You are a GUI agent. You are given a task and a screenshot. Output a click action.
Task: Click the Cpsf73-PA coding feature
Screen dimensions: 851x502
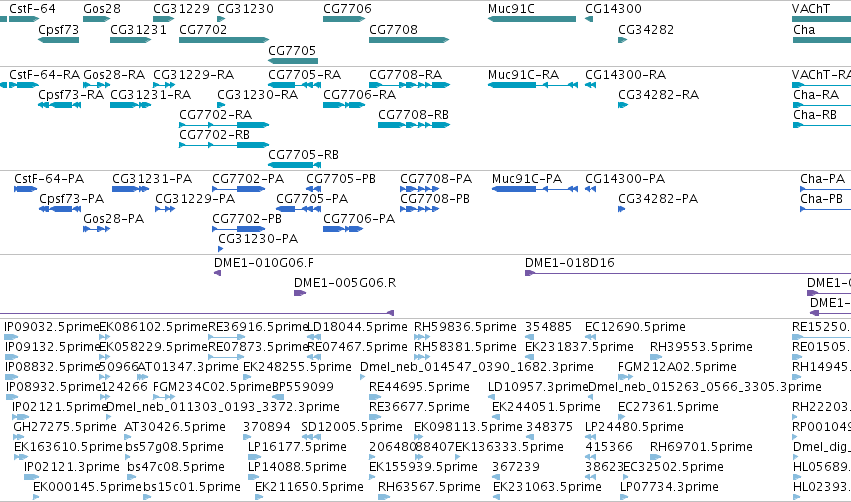(60, 209)
